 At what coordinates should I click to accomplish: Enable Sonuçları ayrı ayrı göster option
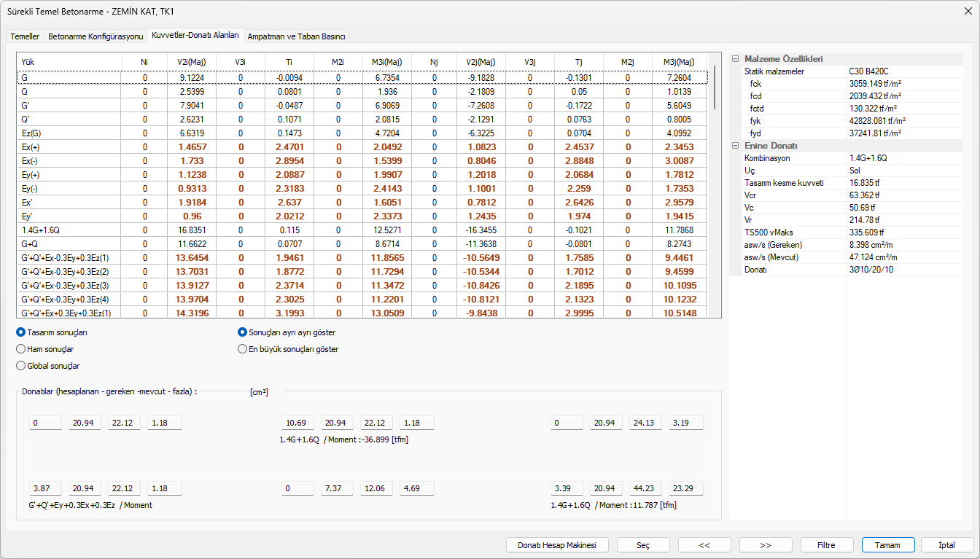coord(244,332)
